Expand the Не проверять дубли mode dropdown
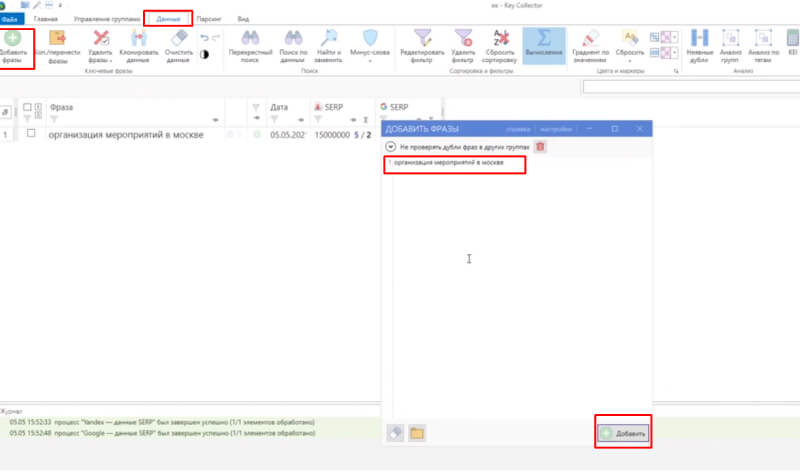Image resolution: width=800 pixels, height=471 pixels. click(390, 147)
